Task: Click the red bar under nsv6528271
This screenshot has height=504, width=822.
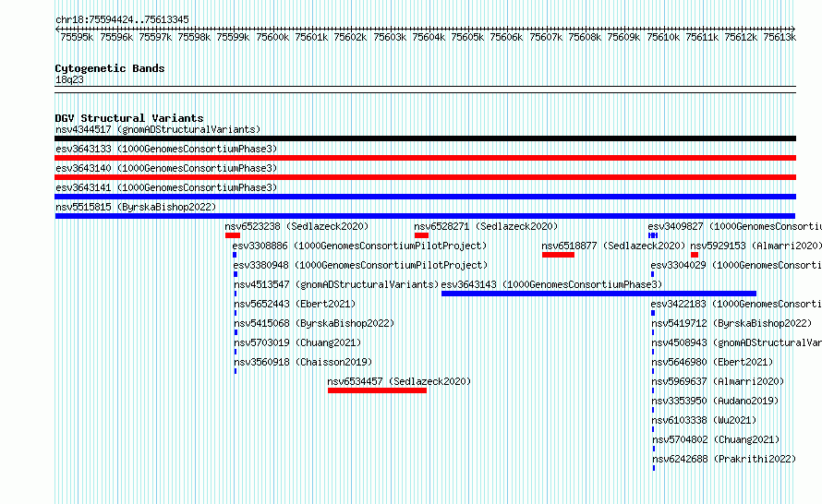Action: click(x=421, y=235)
